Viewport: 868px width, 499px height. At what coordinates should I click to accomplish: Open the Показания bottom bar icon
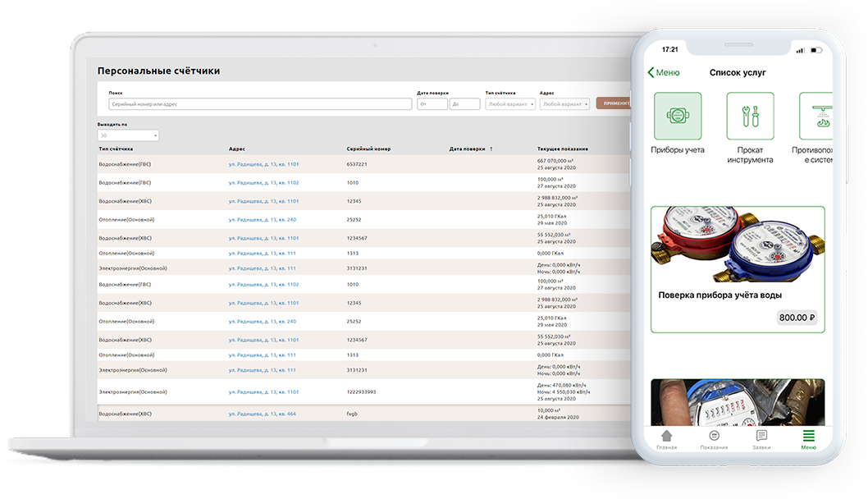[x=714, y=436]
